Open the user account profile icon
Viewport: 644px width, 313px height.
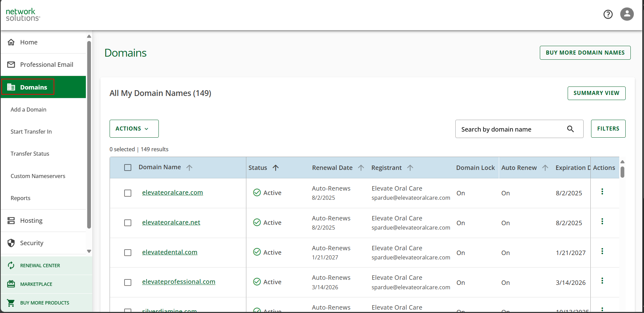(x=627, y=14)
